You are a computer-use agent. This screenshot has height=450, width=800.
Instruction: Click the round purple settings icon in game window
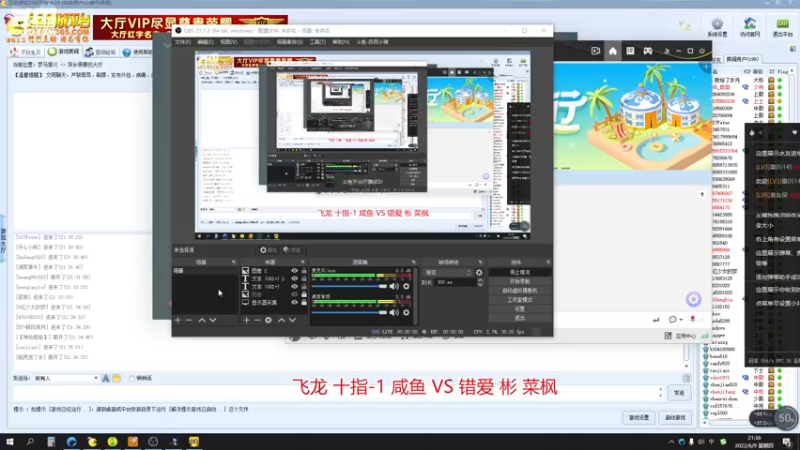(693, 299)
